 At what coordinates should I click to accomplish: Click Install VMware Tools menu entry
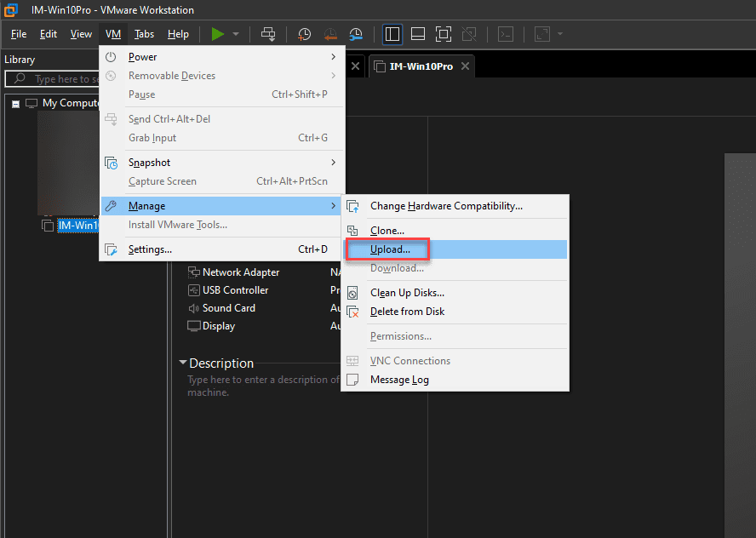tap(222, 225)
